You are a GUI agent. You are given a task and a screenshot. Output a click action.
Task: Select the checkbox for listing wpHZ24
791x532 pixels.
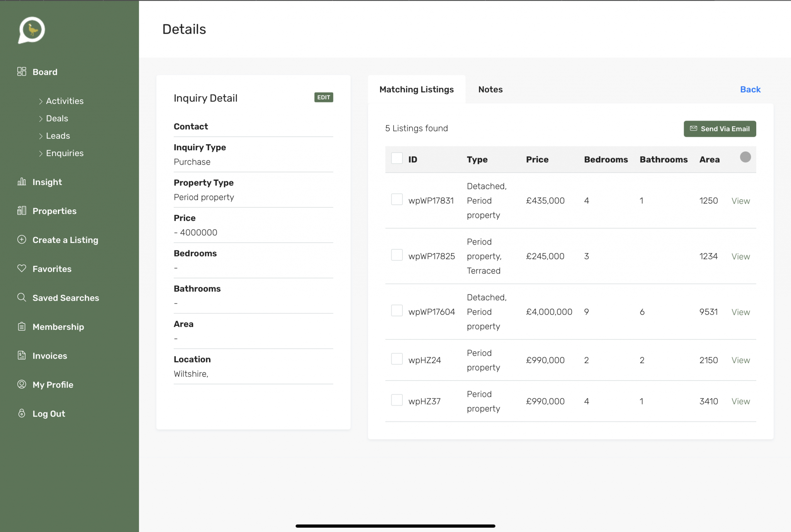(397, 359)
